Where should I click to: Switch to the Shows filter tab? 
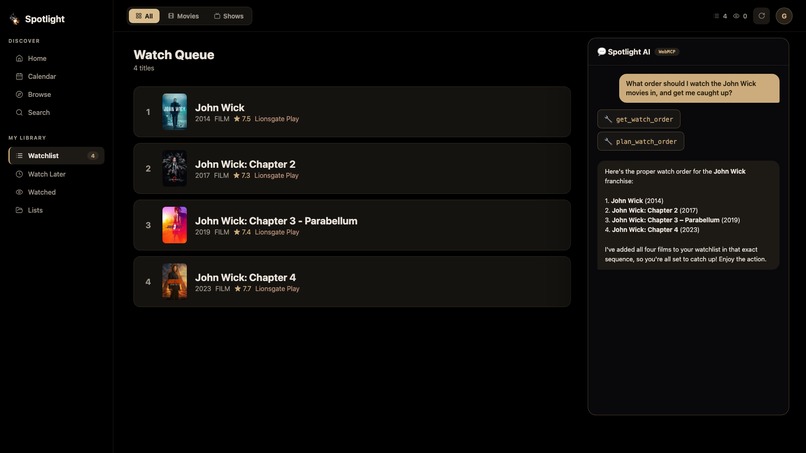pos(229,16)
